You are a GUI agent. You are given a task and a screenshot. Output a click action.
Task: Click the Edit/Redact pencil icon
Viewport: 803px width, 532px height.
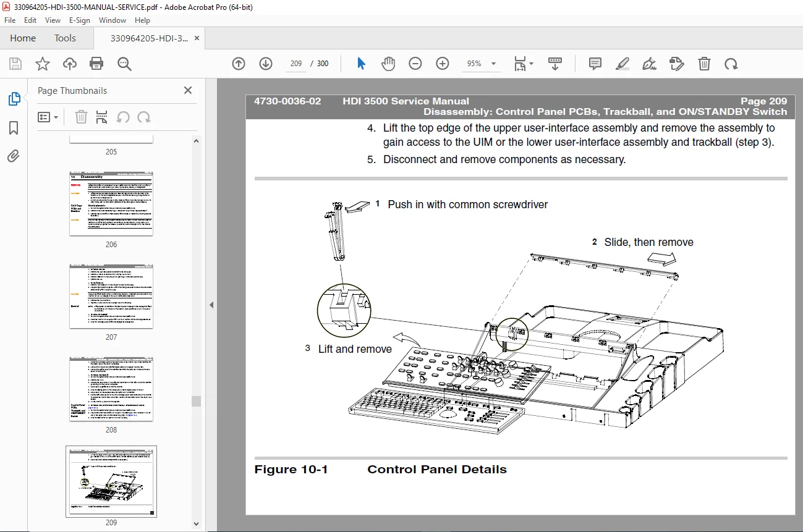(x=677, y=64)
